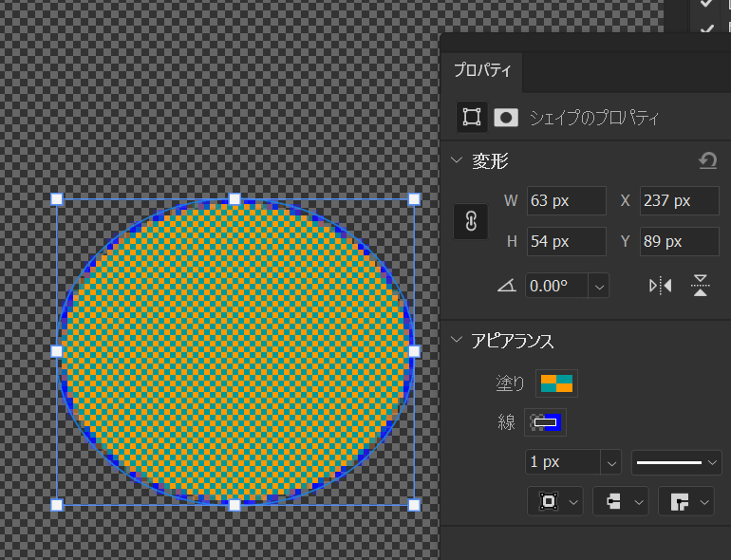
Task: Click the 線 stroke color swatch
Action: 546,421
